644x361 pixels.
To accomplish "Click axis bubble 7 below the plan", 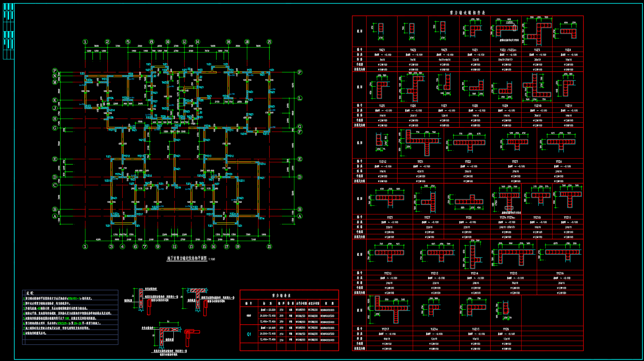I will tap(145, 246).
